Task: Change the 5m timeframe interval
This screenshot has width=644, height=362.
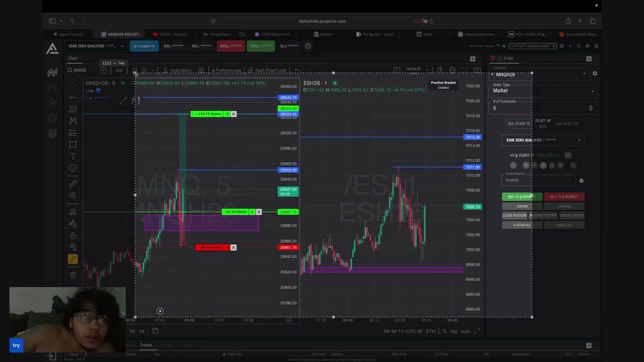Action: (x=119, y=70)
